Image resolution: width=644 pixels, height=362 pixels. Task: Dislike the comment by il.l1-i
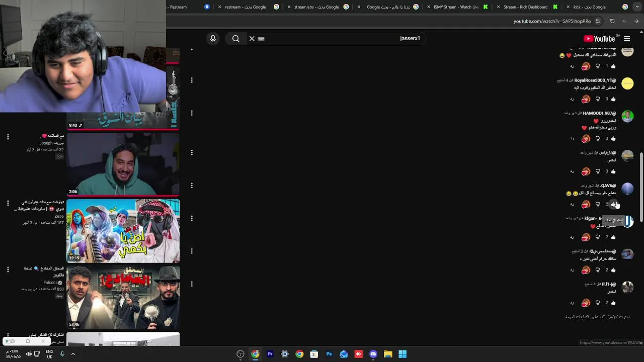(598, 303)
